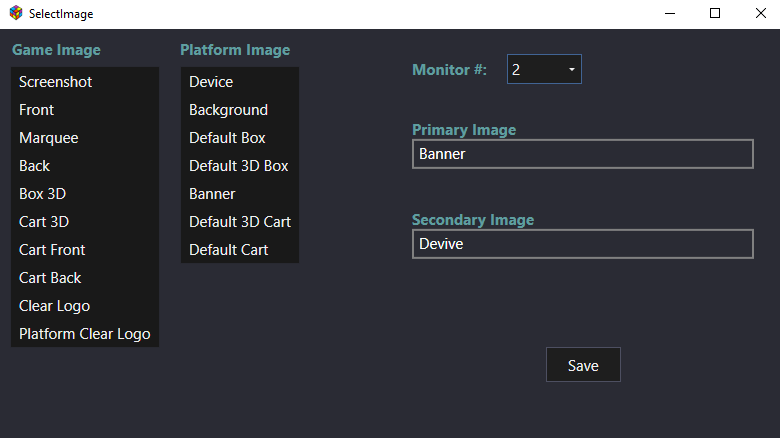
Task: Select Default 3D Box platform image
Action: 240,166
